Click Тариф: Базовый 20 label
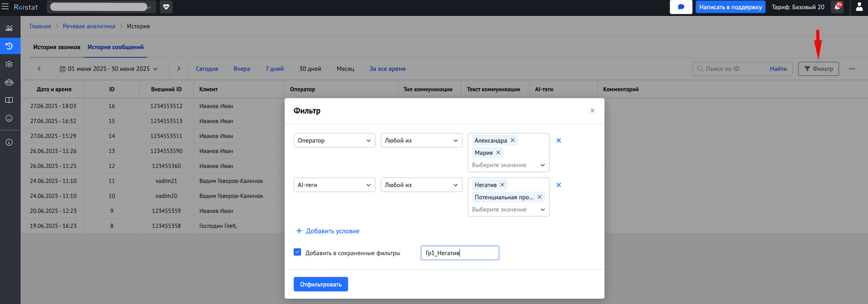The width and height of the screenshot is (868, 304). (798, 7)
